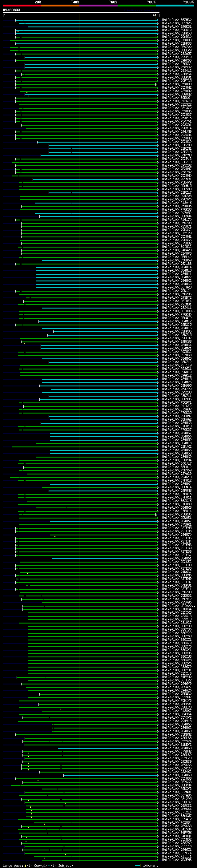Open hit UniRef100_Q9ARG0
The height and width of the screenshot is (868, 197).
(176, 37)
